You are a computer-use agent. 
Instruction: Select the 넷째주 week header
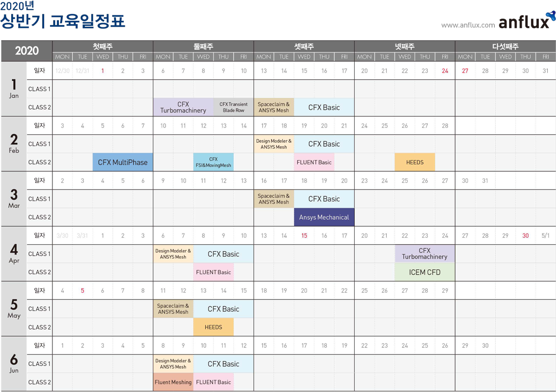click(405, 46)
